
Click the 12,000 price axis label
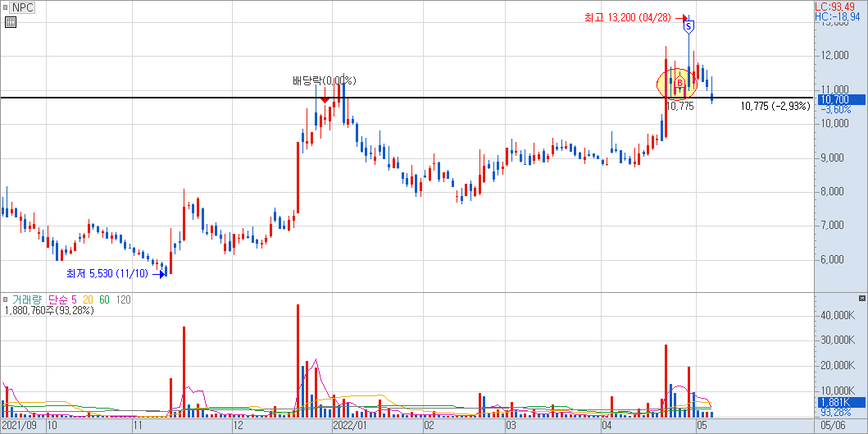click(834, 56)
